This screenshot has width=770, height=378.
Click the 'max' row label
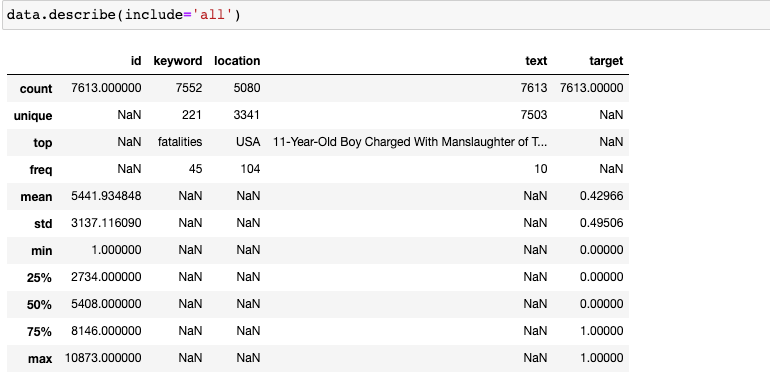coord(40,358)
